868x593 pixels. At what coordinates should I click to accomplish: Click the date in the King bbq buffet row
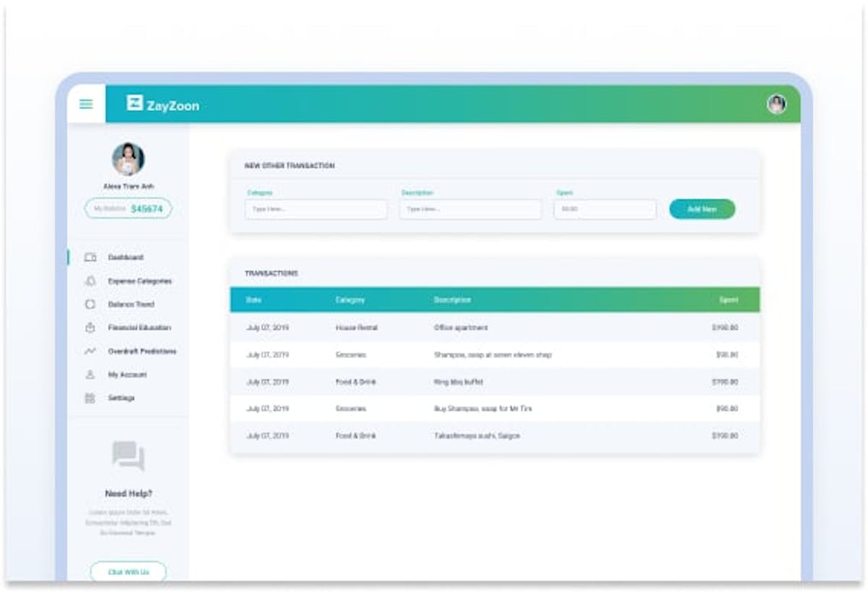tap(268, 382)
